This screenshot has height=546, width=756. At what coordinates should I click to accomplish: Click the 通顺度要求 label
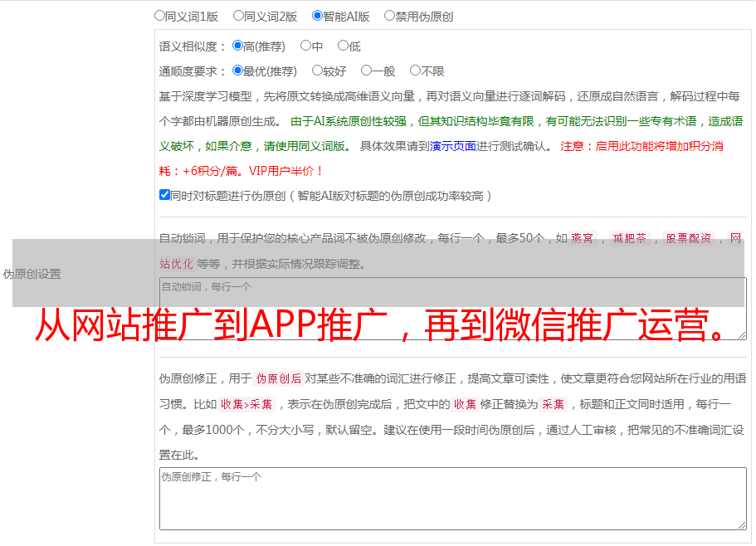tap(193, 71)
